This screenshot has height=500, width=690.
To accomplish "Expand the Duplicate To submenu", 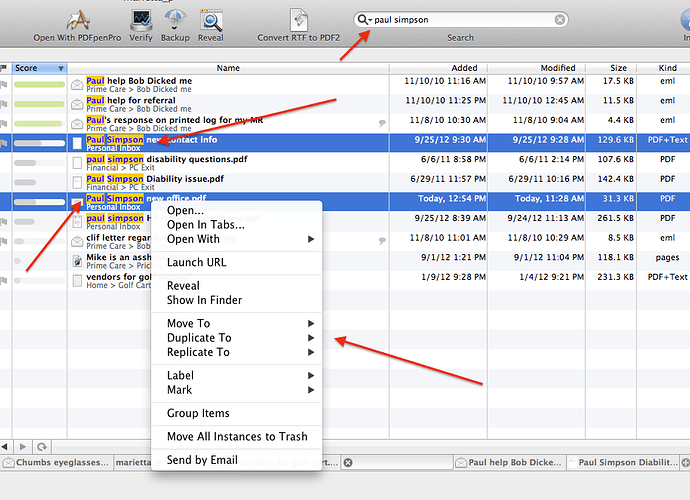I will coord(237,338).
